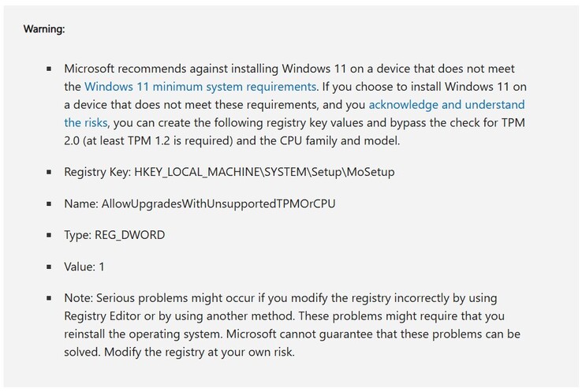Click the "Warning:" heading text

click(x=43, y=29)
